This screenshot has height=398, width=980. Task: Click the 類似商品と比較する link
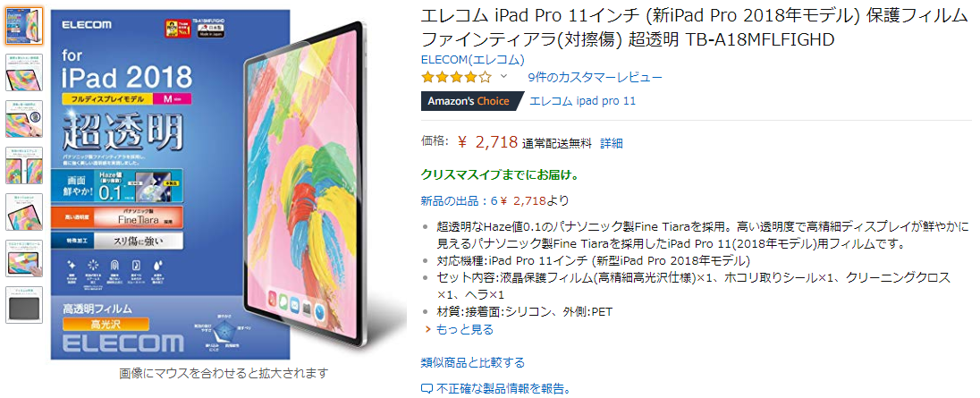[473, 362]
